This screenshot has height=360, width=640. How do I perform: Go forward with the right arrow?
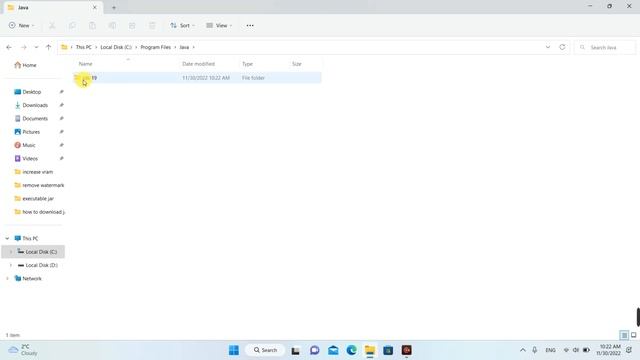click(24, 47)
